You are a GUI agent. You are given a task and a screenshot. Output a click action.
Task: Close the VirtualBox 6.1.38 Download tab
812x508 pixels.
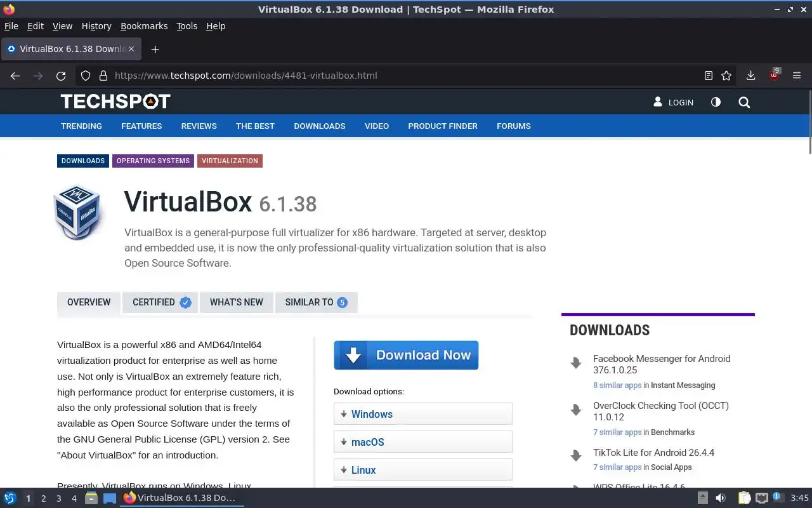(x=132, y=49)
